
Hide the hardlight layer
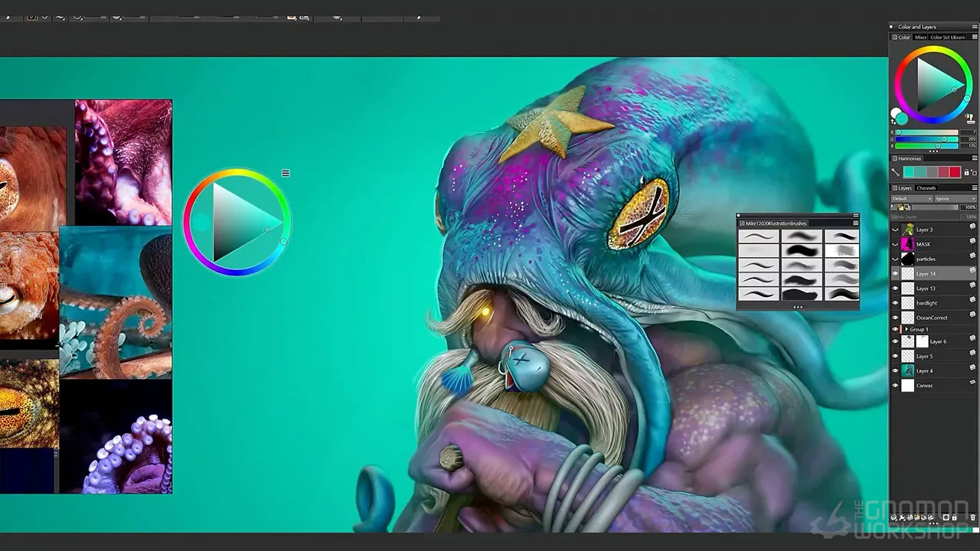tap(895, 303)
